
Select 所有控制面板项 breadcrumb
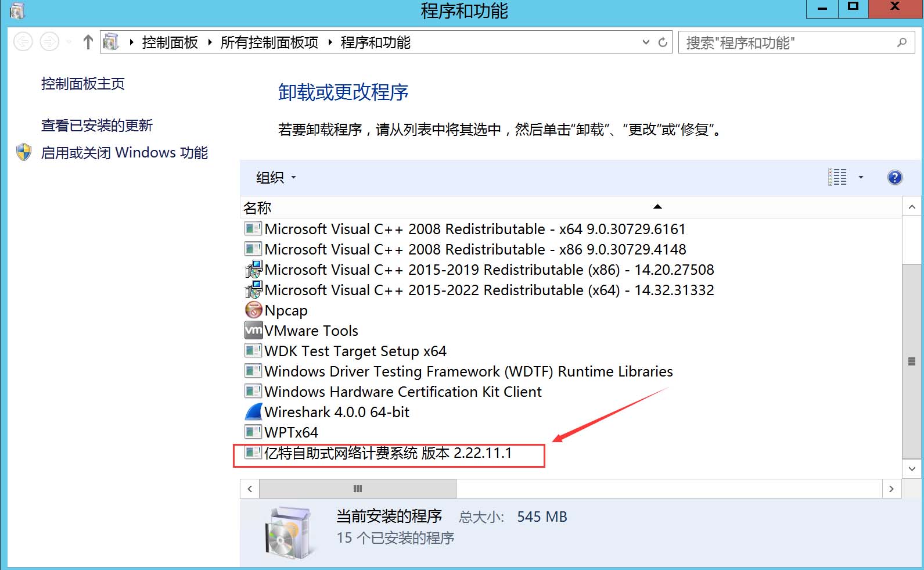269,42
